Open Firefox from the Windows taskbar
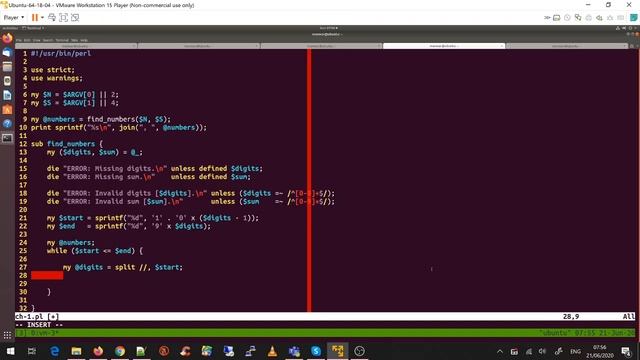The image size is (640, 360). click(98, 351)
